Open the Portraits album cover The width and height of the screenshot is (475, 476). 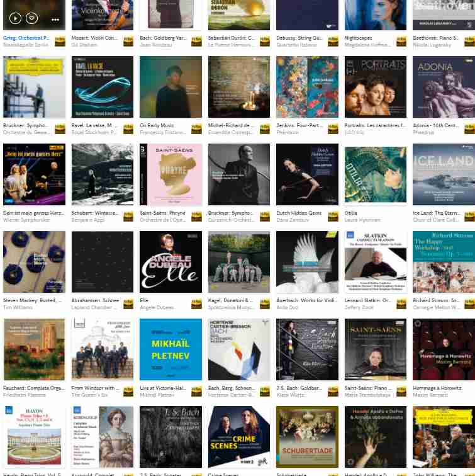point(376,87)
